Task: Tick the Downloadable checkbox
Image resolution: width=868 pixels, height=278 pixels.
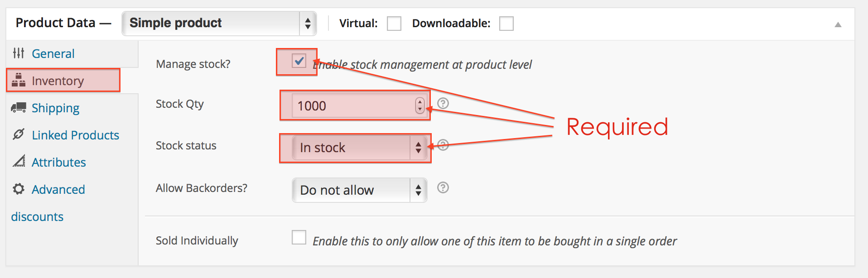Action: pos(506,24)
